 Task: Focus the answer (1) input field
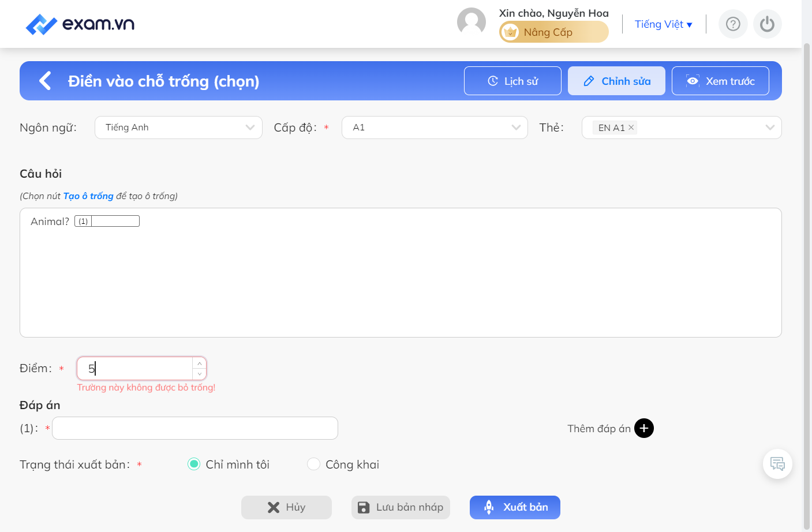(195, 428)
